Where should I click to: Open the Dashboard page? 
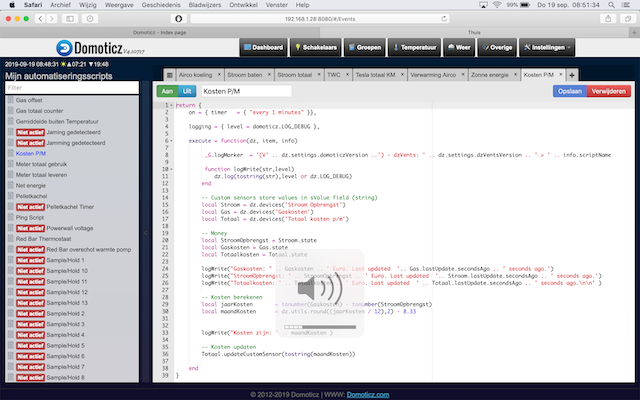(265, 48)
